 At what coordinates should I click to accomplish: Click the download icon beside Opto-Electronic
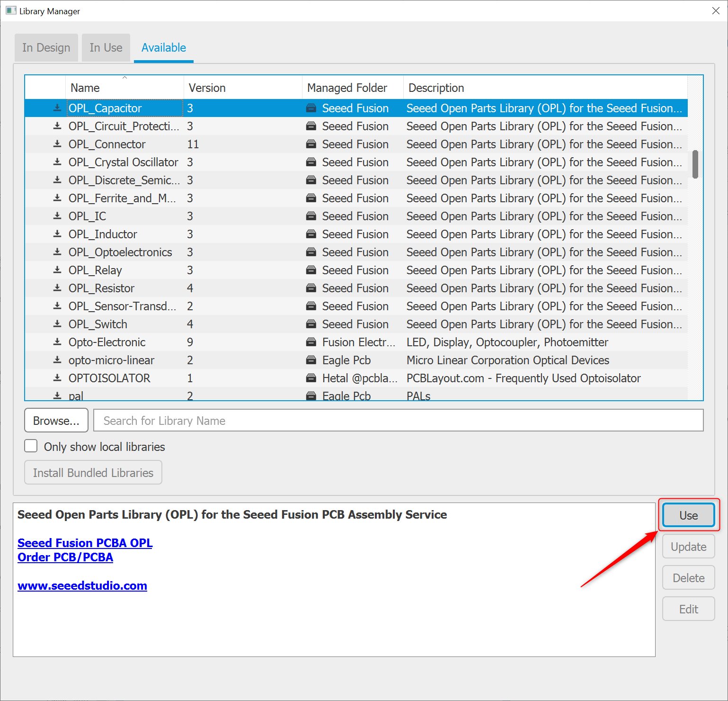(57, 342)
